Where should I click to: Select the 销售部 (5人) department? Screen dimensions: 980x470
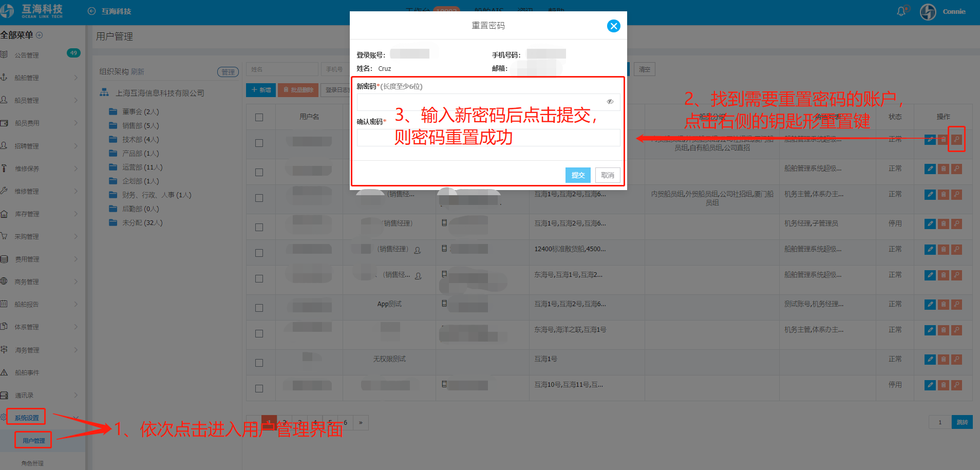click(140, 125)
